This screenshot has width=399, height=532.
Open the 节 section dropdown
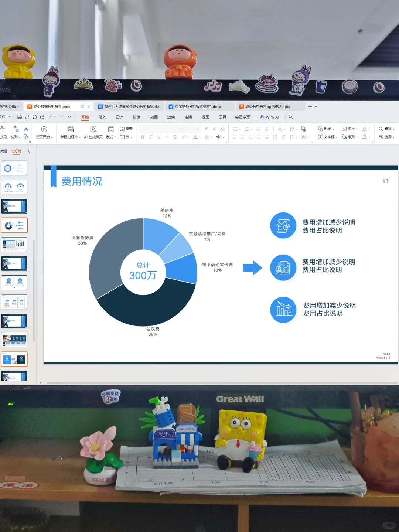[126, 137]
